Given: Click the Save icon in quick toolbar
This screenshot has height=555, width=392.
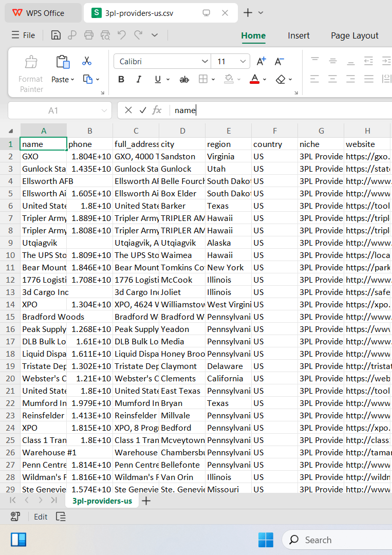Looking at the screenshot, I should (x=56, y=35).
